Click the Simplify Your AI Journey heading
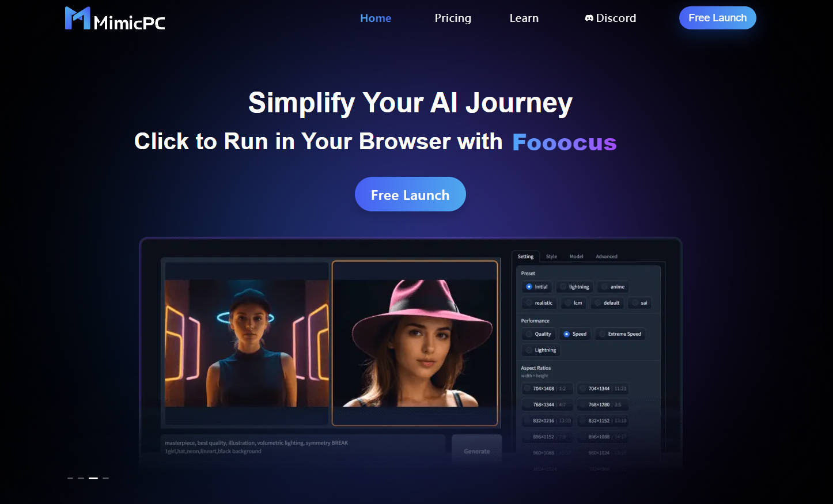 410,103
